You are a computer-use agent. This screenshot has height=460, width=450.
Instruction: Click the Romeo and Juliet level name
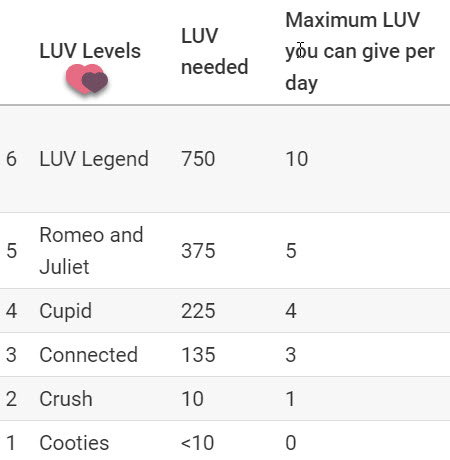click(91, 251)
